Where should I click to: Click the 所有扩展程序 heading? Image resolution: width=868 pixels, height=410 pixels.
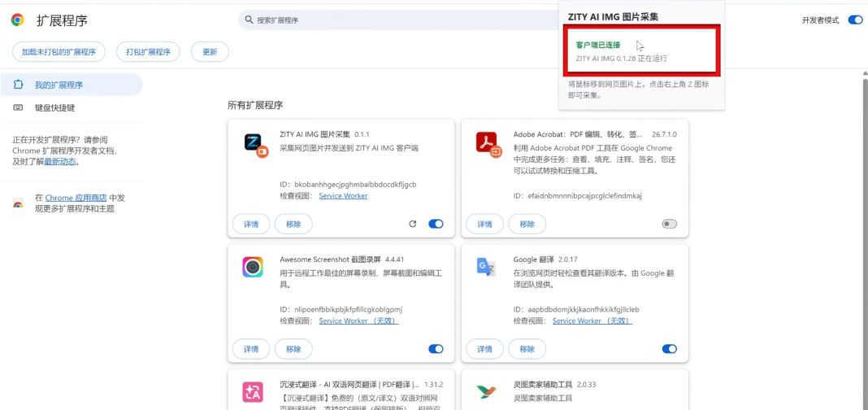[x=255, y=105]
